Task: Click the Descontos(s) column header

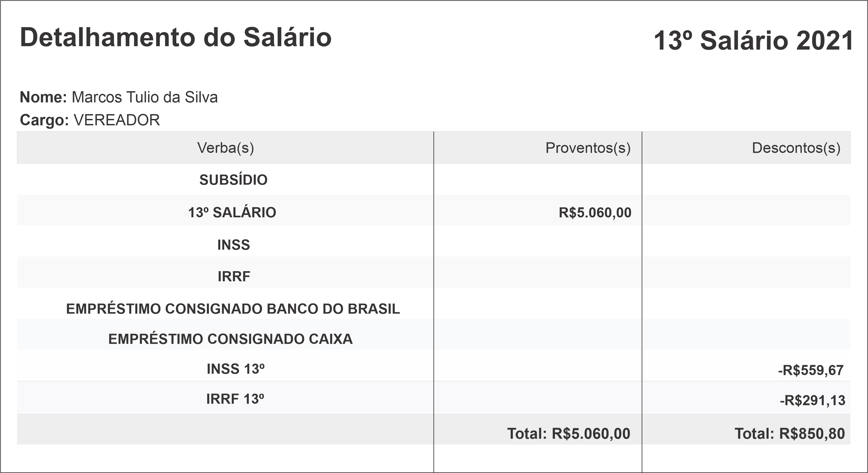Action: [x=796, y=148]
